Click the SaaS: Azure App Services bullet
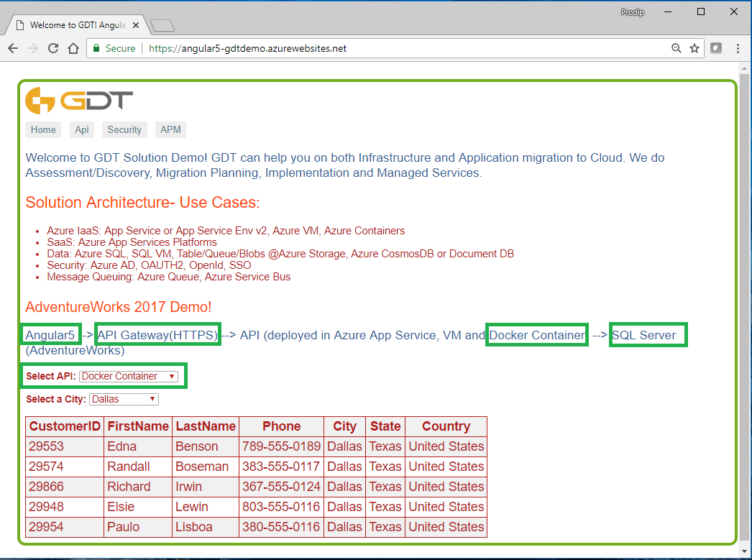752x560 pixels. 132,242
